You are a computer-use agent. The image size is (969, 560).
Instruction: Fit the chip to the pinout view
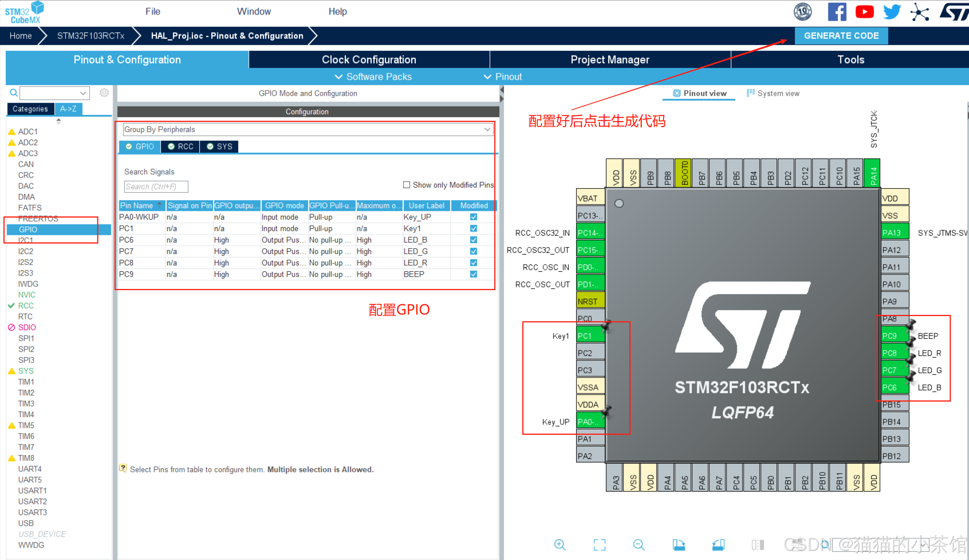[x=599, y=545]
